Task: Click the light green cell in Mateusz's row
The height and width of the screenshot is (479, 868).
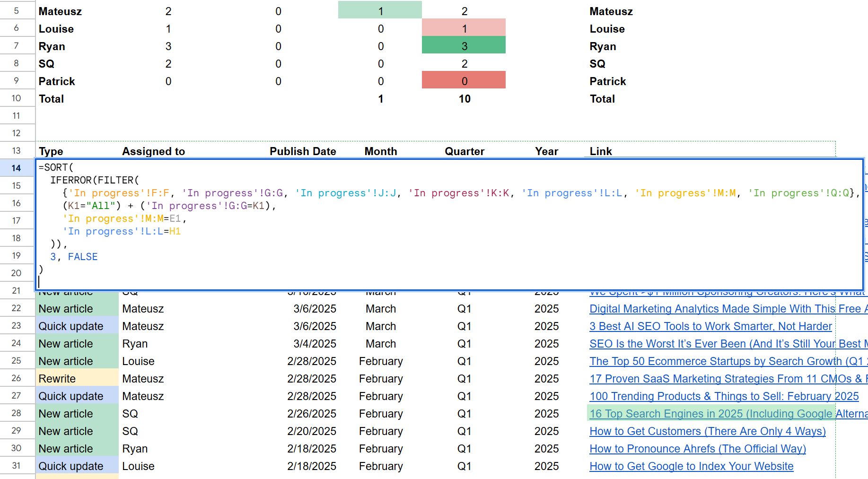Action: (380, 11)
